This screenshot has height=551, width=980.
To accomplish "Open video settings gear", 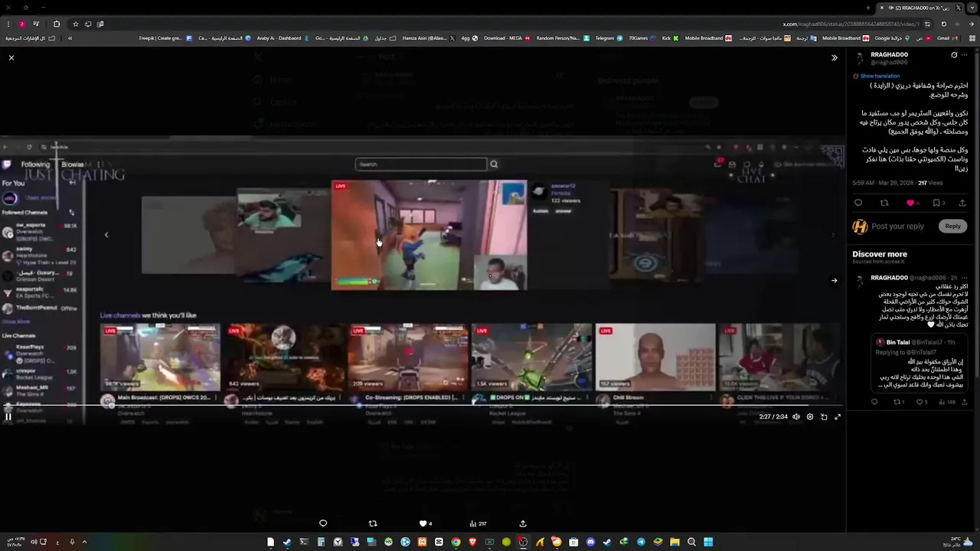I will tap(810, 417).
